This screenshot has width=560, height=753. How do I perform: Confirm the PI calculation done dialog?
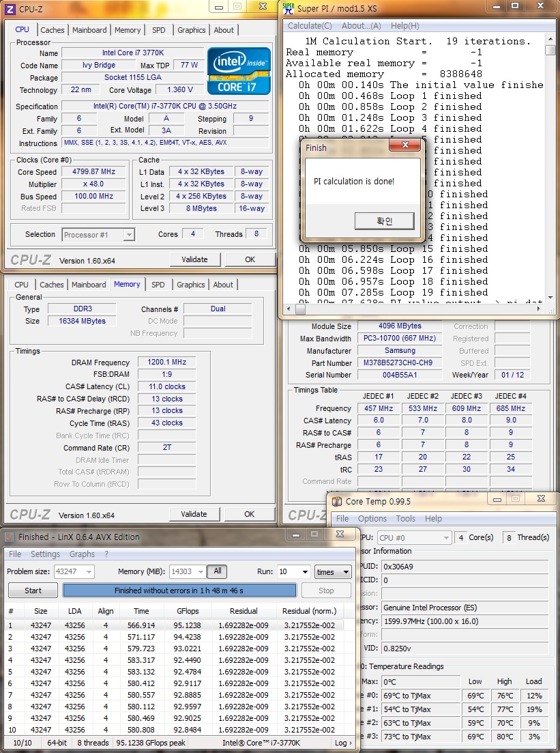(x=385, y=221)
